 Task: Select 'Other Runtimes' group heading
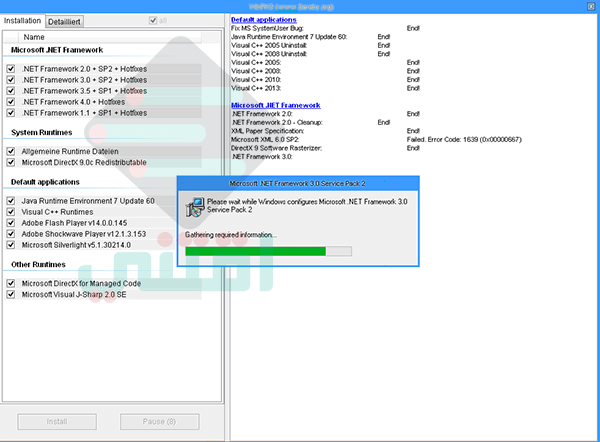pyautogui.click(x=38, y=265)
